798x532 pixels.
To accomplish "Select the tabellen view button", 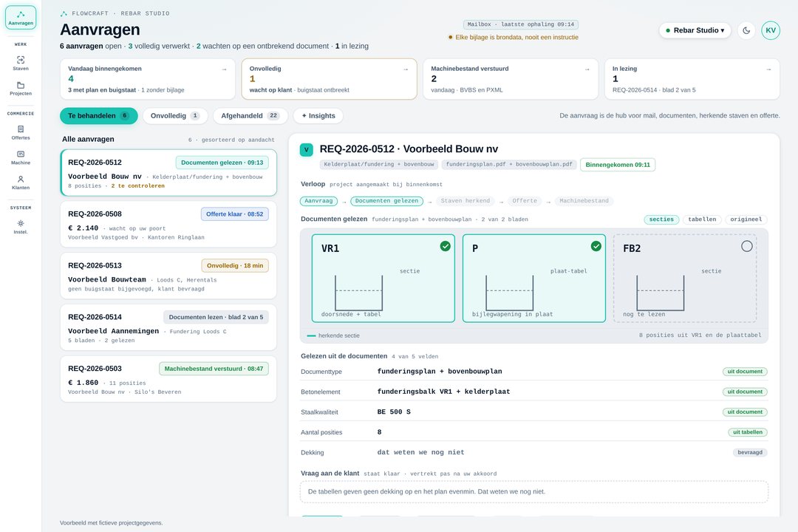I will (702, 219).
